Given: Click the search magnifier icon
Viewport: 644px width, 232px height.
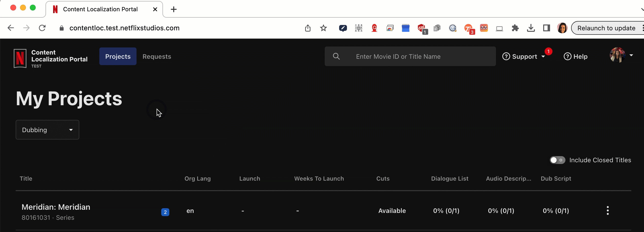Looking at the screenshot, I should click(x=336, y=56).
